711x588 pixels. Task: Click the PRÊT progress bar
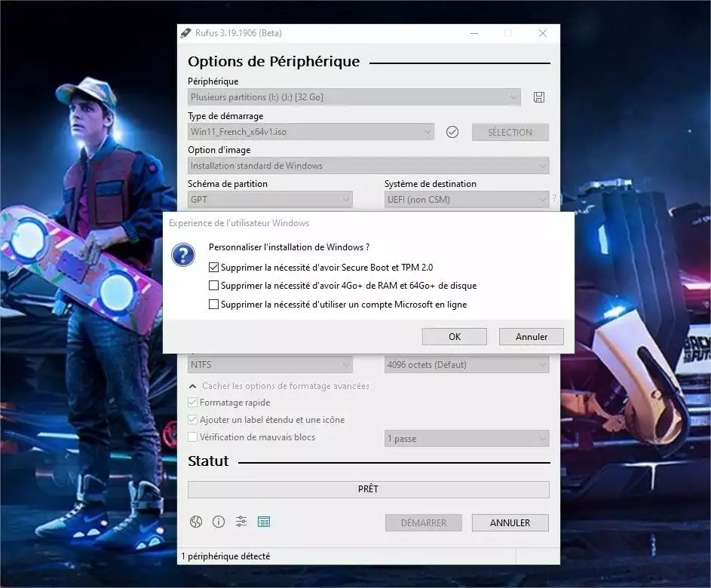pos(368,489)
